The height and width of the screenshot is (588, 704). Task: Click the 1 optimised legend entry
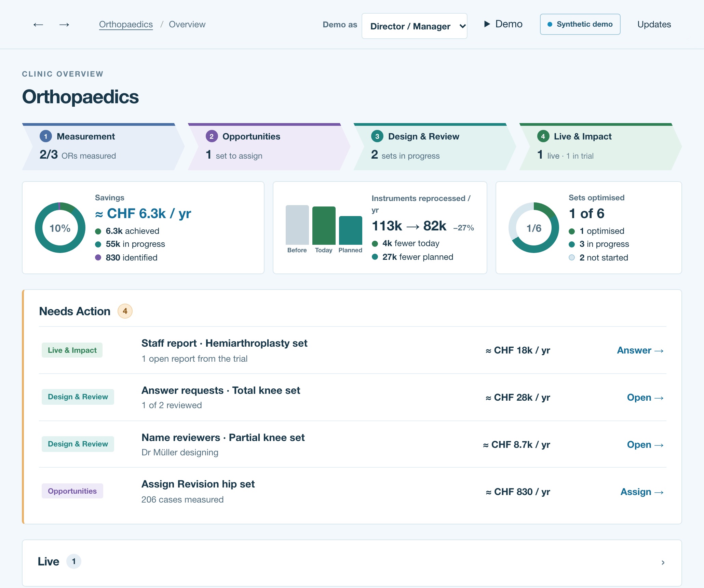click(x=596, y=231)
